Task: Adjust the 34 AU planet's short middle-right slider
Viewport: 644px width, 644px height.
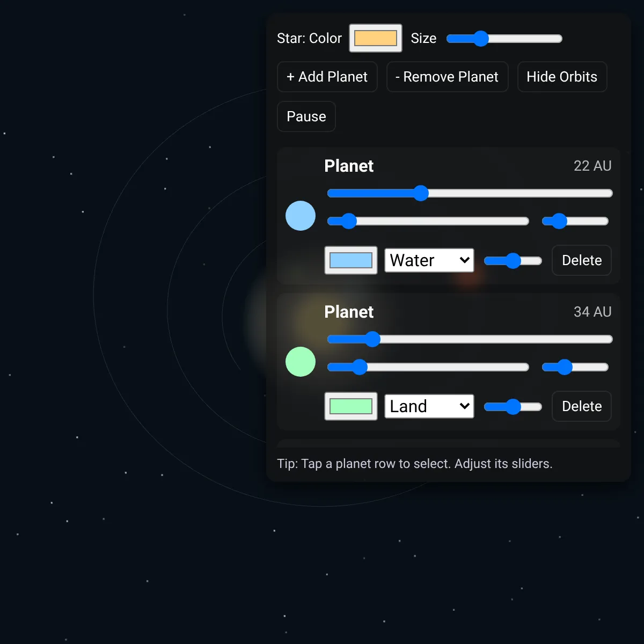Action: 575,367
